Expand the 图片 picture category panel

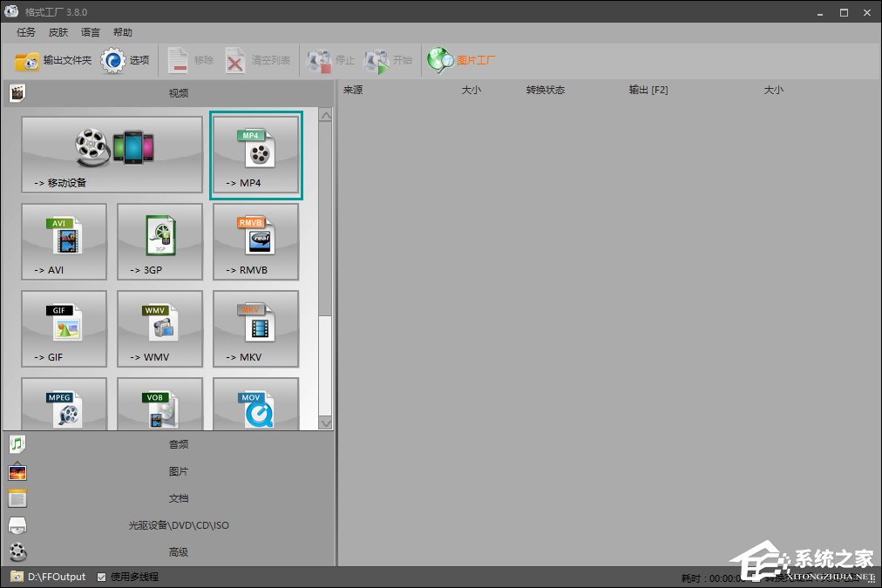tap(178, 471)
